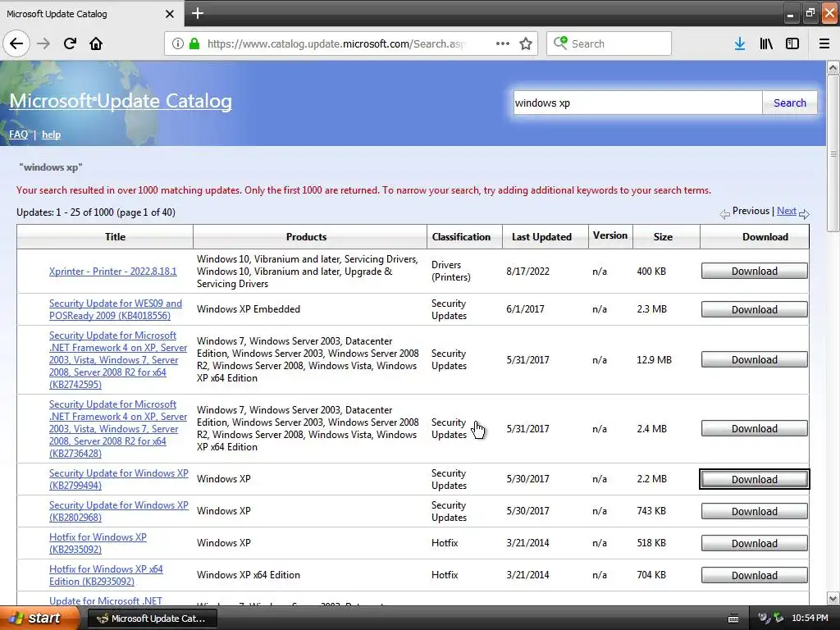The image size is (840, 630).
Task: Click the Previous page arrow icon
Action: click(725, 214)
